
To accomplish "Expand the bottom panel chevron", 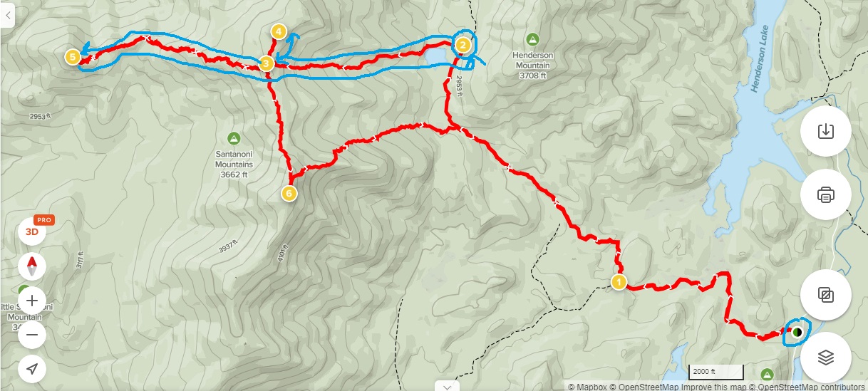I will (447, 387).
